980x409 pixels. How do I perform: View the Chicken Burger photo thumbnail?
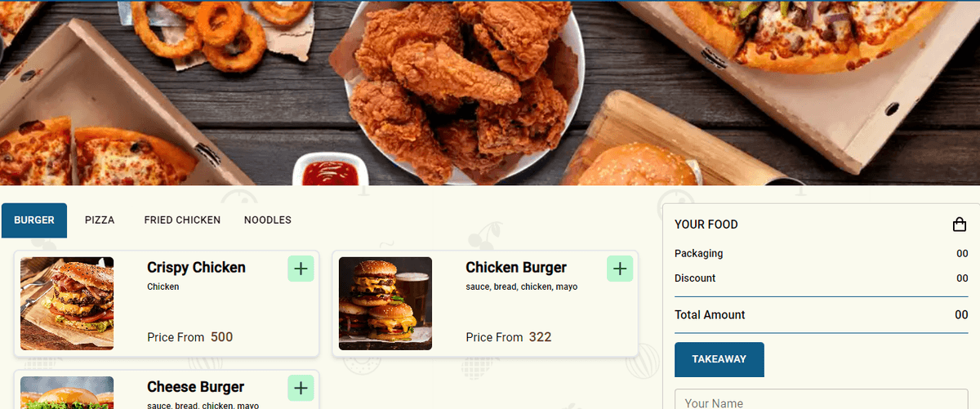[385, 304]
